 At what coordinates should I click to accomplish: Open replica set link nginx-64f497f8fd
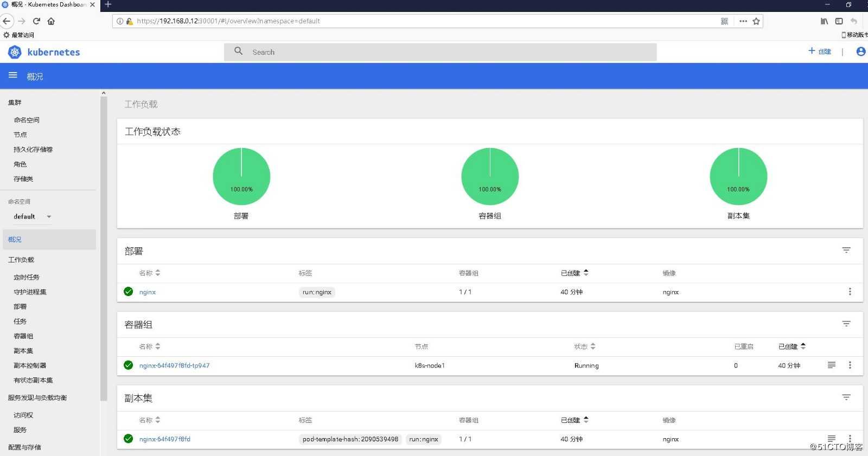165,439
